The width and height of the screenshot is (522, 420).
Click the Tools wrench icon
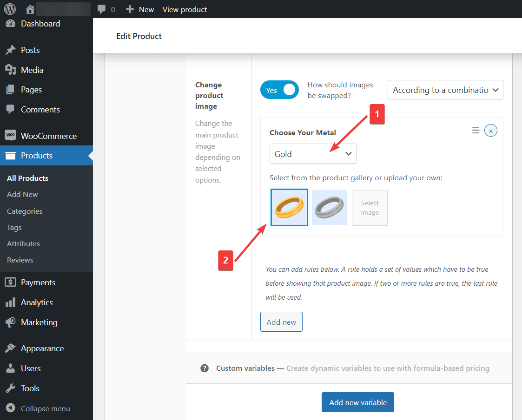(x=10, y=388)
